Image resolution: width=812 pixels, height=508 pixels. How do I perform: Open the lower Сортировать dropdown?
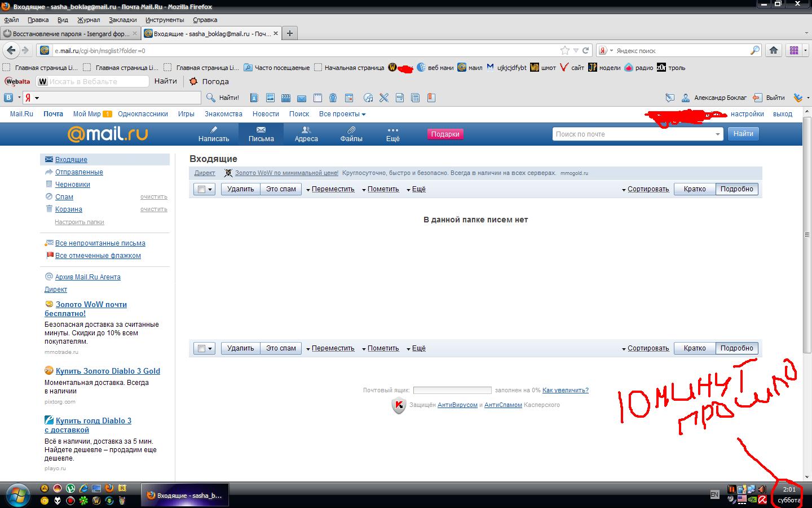click(645, 348)
